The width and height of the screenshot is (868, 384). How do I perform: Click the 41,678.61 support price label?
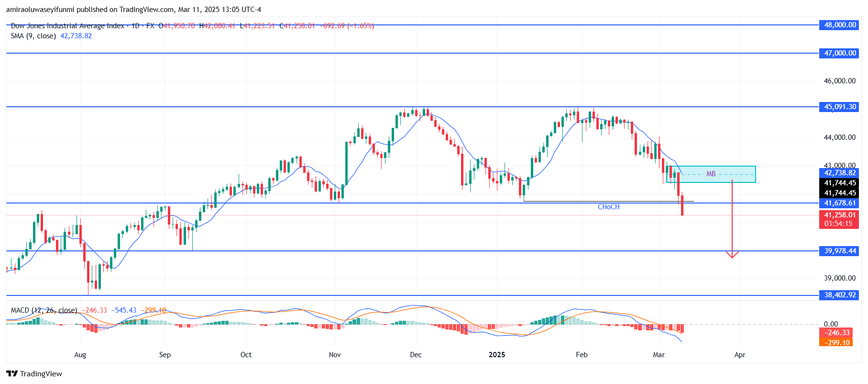coord(839,203)
